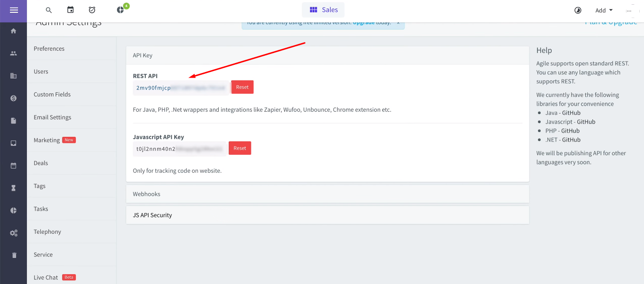This screenshot has width=644, height=284.
Task: Open Custom Fields settings
Action: pyautogui.click(x=72, y=95)
